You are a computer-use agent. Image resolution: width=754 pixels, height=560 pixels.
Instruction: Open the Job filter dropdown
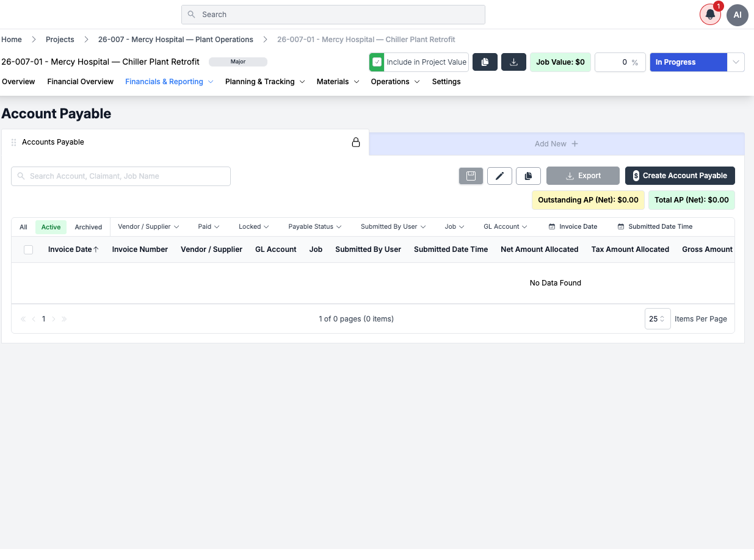[x=454, y=226]
